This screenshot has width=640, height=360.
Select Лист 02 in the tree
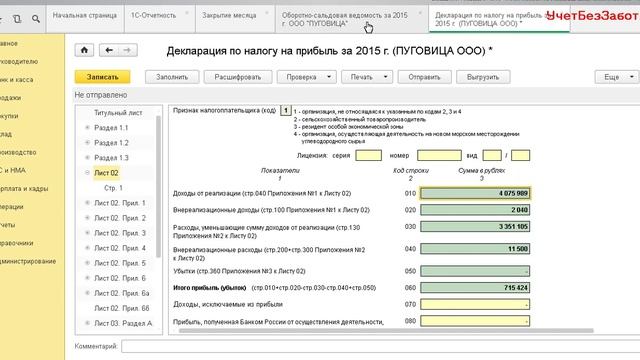click(106, 173)
